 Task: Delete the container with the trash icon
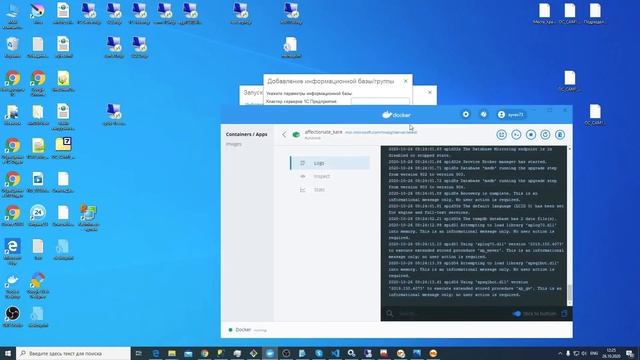tap(560, 135)
